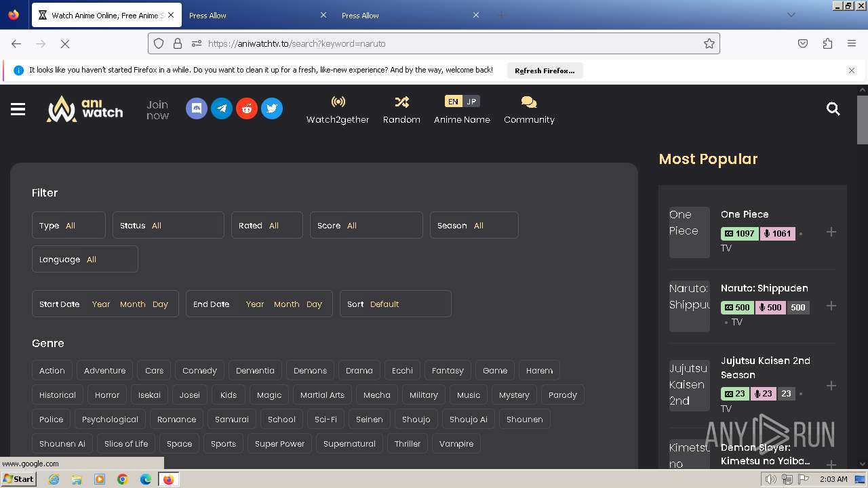Image resolution: width=868 pixels, height=488 pixels.
Task: Click the site search magnifier icon
Action: (833, 108)
